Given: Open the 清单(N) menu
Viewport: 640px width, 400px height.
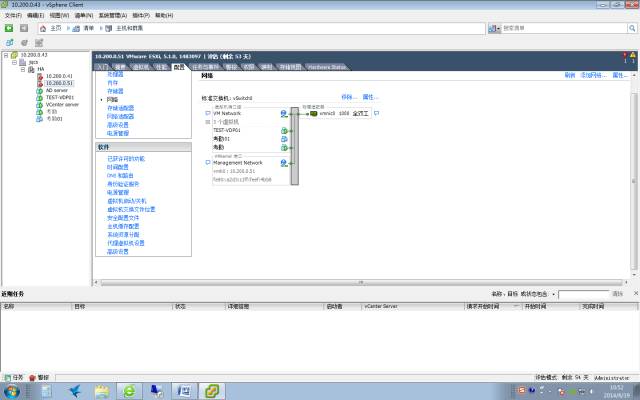Looking at the screenshot, I should click(84, 15).
